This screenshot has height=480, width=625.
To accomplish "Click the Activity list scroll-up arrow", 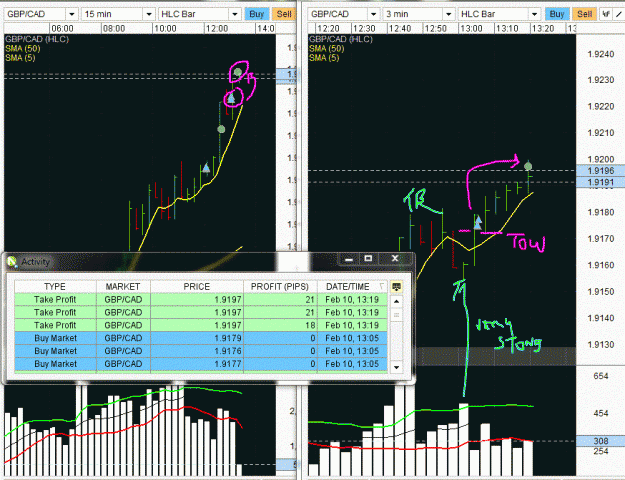I will click(396, 301).
